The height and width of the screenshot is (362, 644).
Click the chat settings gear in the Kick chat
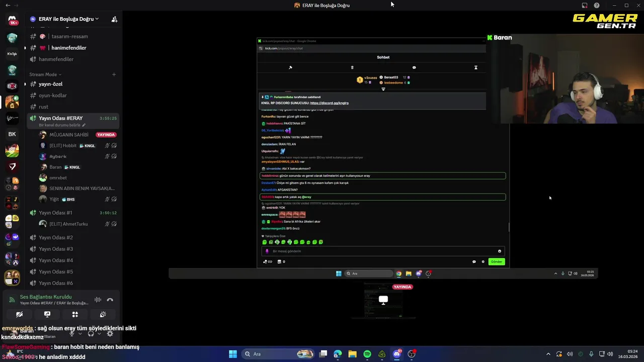(x=483, y=261)
